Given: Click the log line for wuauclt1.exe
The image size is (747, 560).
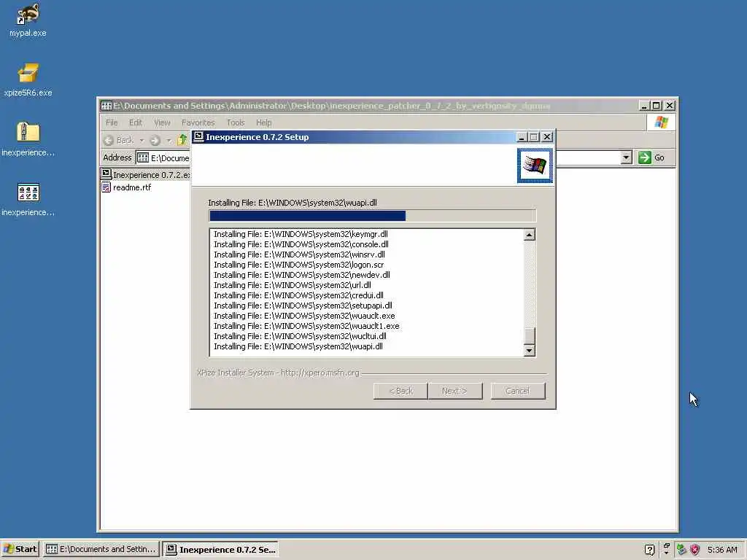Looking at the screenshot, I should point(307,326).
